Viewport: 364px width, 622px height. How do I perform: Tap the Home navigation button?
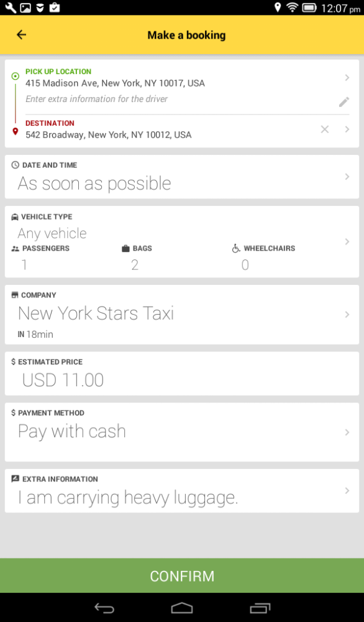182,609
